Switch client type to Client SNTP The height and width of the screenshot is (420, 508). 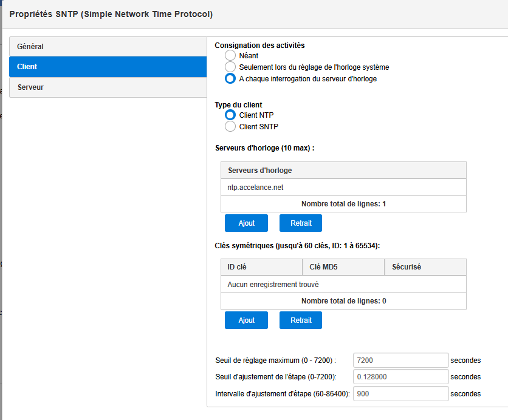pos(230,126)
